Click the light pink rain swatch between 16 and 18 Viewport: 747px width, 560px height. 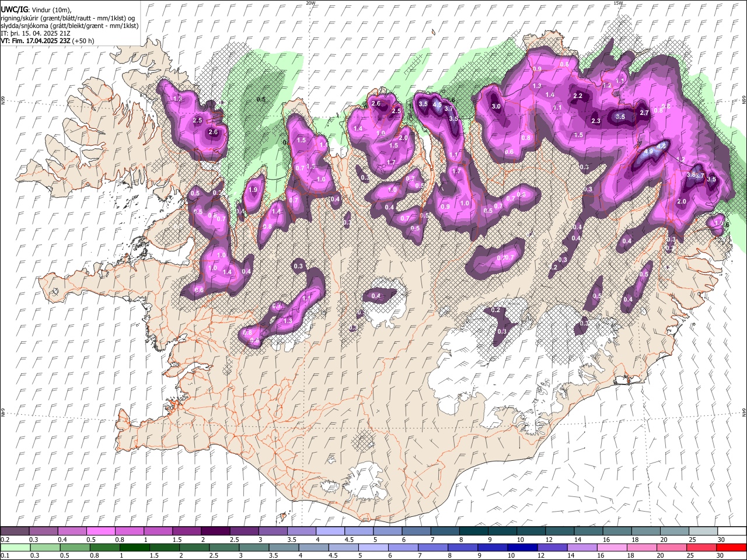pos(611,547)
